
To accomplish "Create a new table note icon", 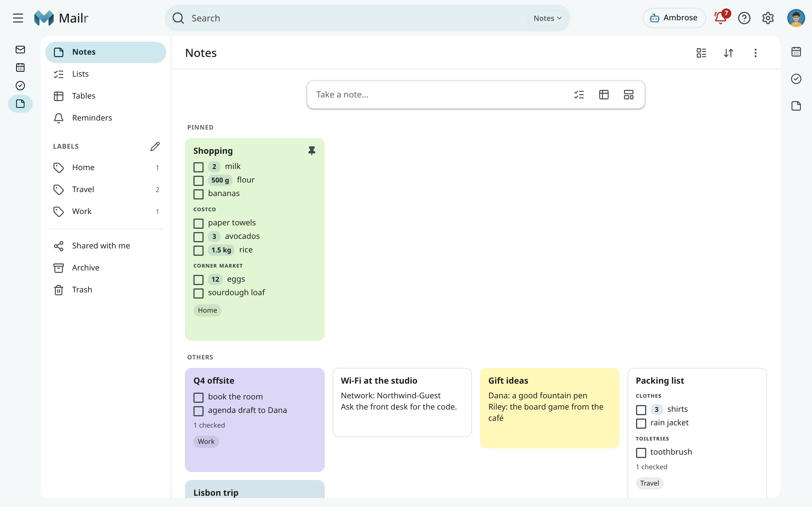I will click(x=604, y=95).
